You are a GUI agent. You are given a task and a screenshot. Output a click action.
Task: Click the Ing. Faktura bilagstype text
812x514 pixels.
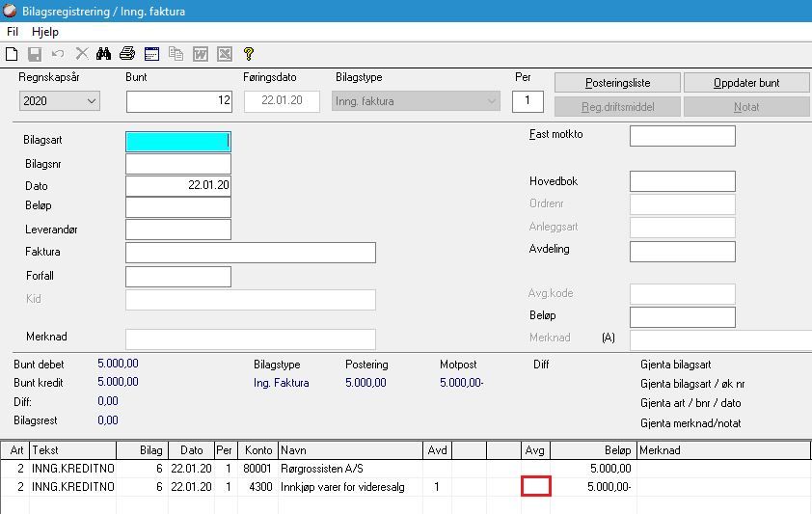(x=282, y=383)
